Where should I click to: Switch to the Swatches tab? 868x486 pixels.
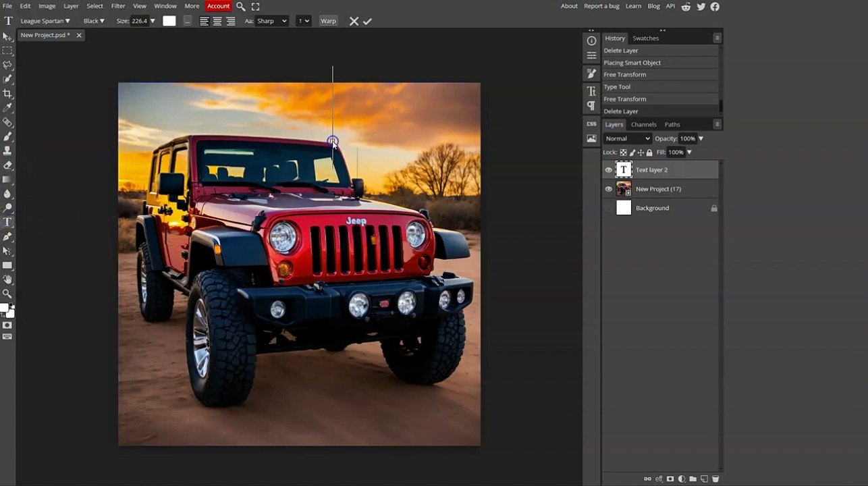click(645, 38)
